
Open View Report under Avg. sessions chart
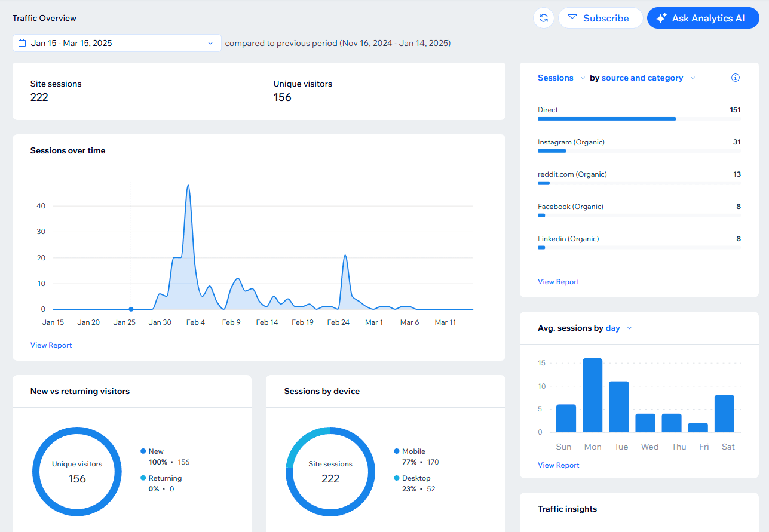click(559, 465)
